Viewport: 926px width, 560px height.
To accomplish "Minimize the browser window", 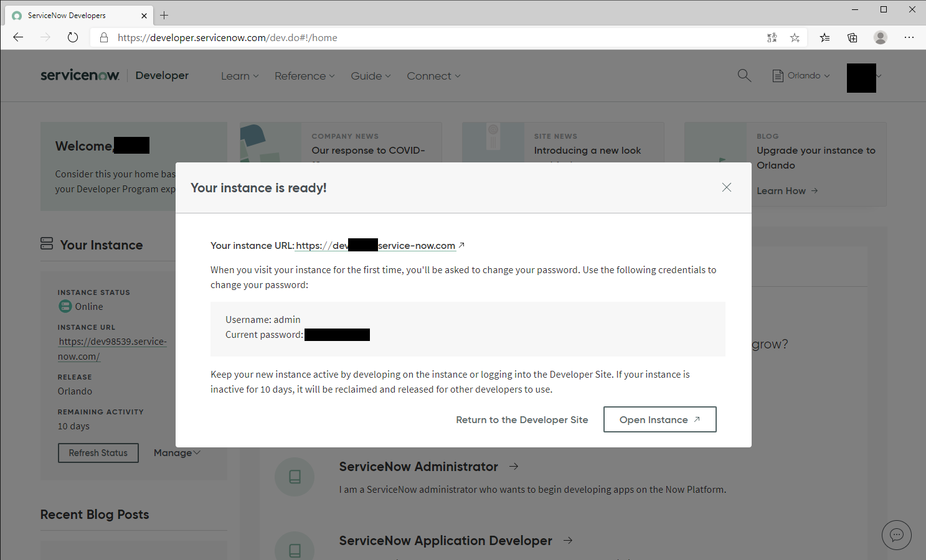I will click(x=855, y=9).
